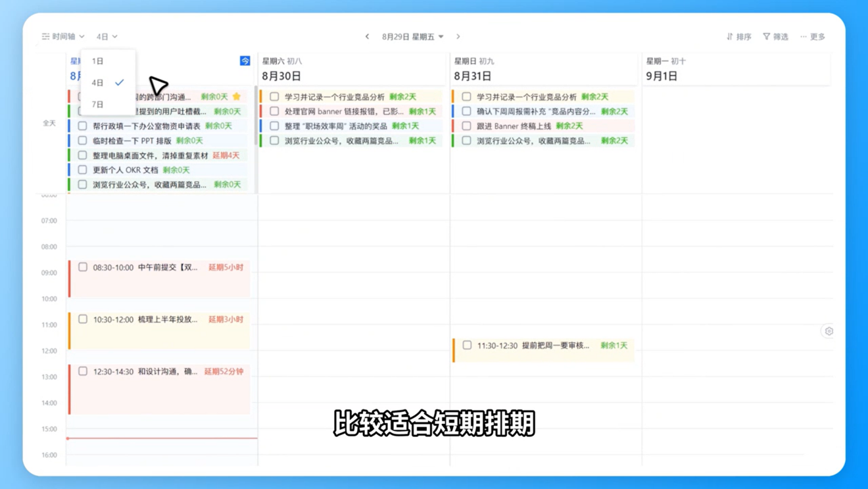Open the 10:30-12:00 timed task block
Image resolution: width=868 pixels, height=489 pixels.
tap(159, 330)
